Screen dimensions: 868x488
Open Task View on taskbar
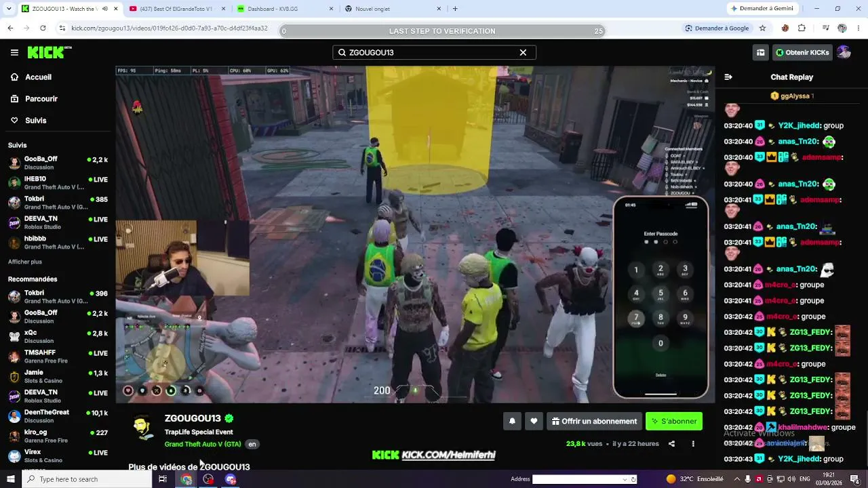tap(163, 479)
